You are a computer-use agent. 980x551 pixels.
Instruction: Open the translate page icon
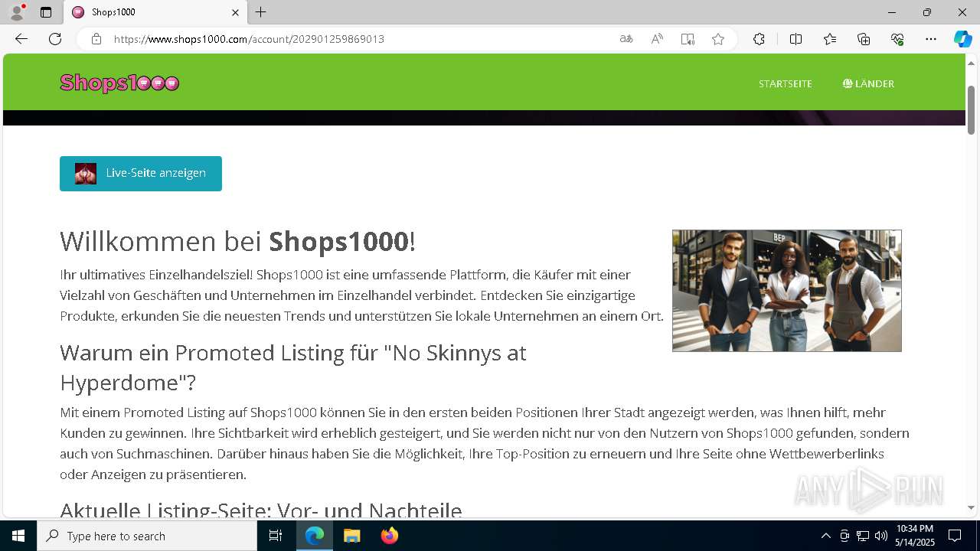(x=626, y=39)
